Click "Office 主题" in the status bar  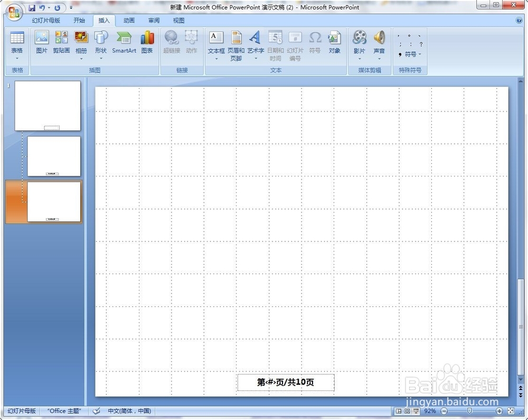[x=64, y=411]
